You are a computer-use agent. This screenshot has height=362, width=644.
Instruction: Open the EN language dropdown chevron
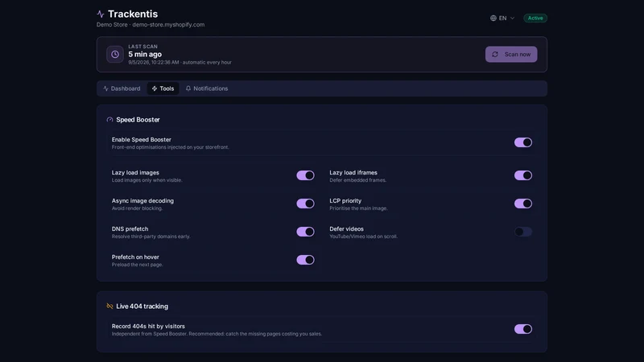pyautogui.click(x=512, y=18)
